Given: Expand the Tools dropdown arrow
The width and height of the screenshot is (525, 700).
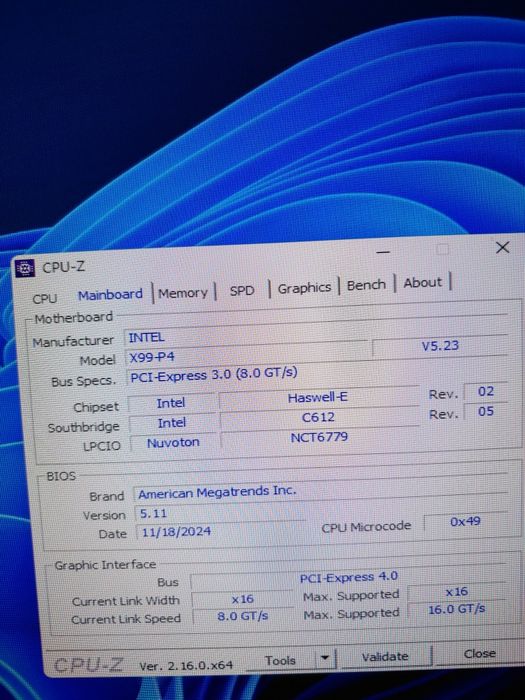Looking at the screenshot, I should point(325,658).
